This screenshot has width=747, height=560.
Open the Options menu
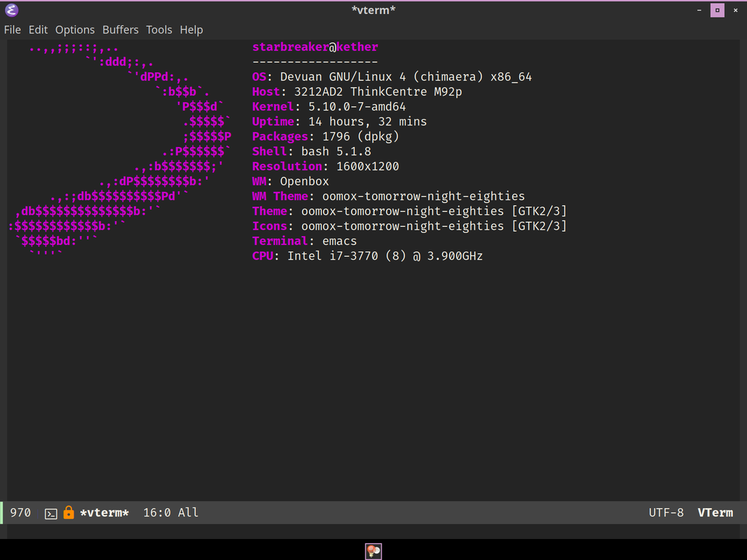pyautogui.click(x=75, y=29)
